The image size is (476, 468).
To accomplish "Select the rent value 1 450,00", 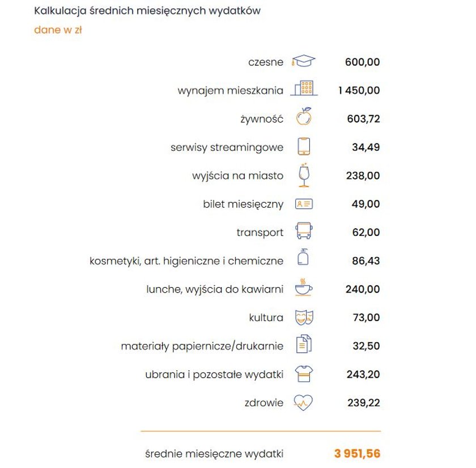I will (359, 90).
